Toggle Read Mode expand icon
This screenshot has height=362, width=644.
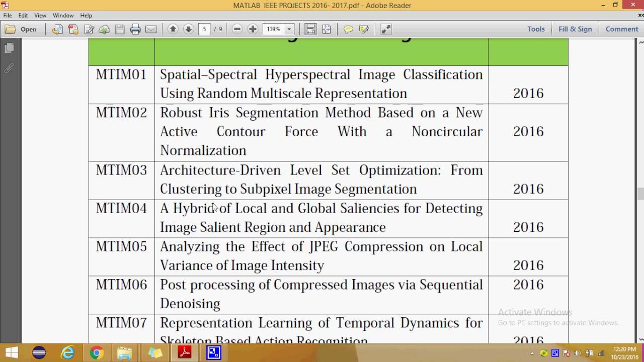click(386, 29)
